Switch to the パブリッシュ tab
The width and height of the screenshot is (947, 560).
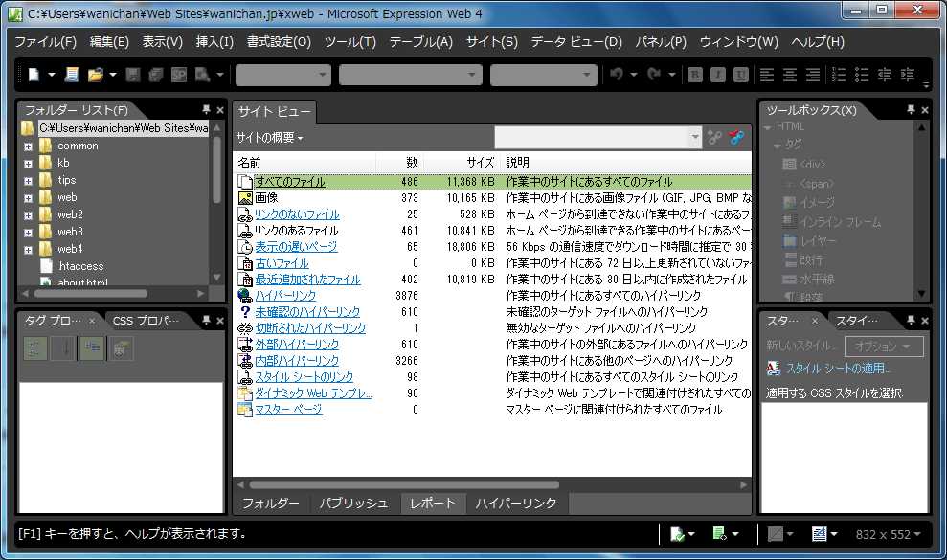tap(354, 504)
